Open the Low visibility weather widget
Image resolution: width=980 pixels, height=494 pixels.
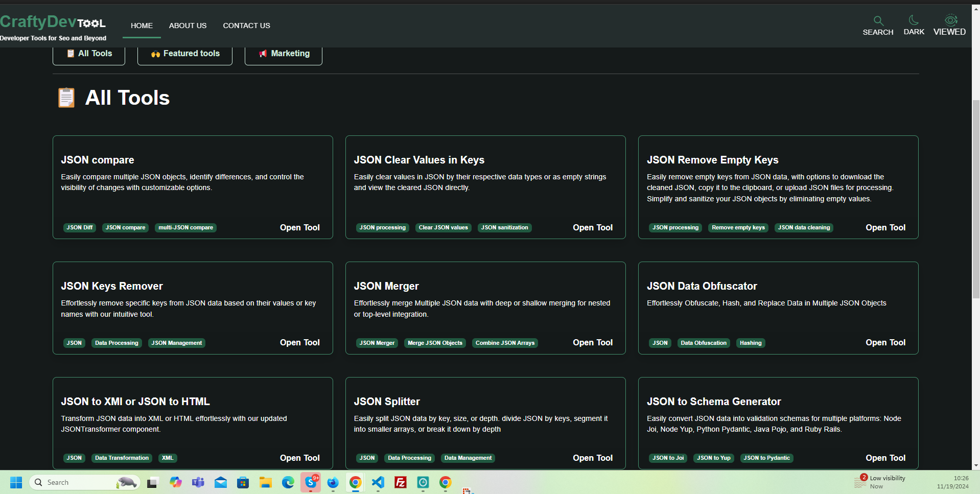tap(880, 482)
